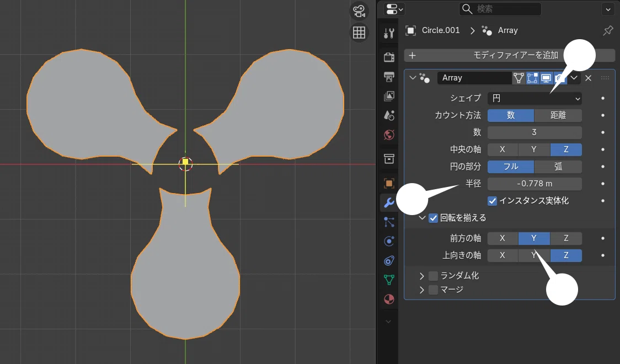
Task: Click モディファイアーを追加 button
Action: 510,55
